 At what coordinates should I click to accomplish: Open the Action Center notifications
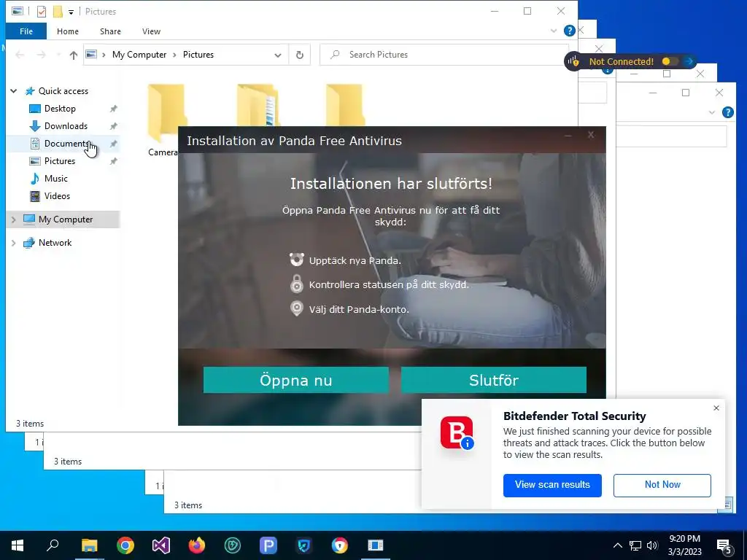tap(724, 545)
